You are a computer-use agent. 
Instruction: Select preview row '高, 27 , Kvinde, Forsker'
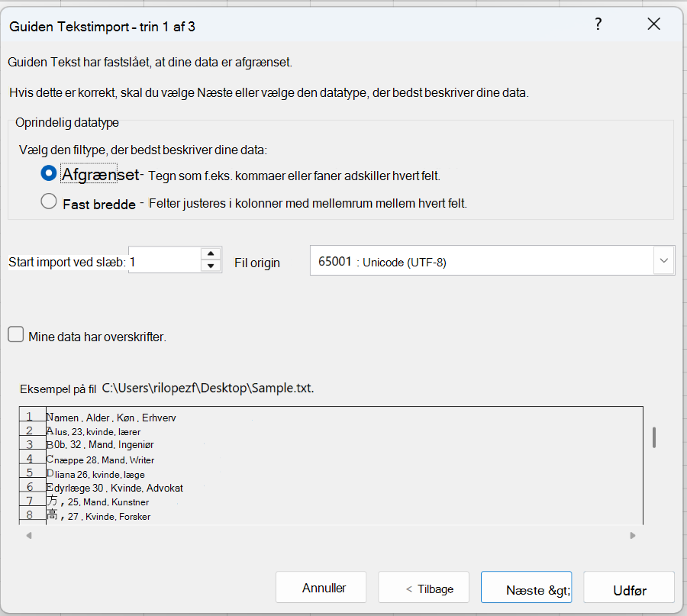[x=98, y=516]
